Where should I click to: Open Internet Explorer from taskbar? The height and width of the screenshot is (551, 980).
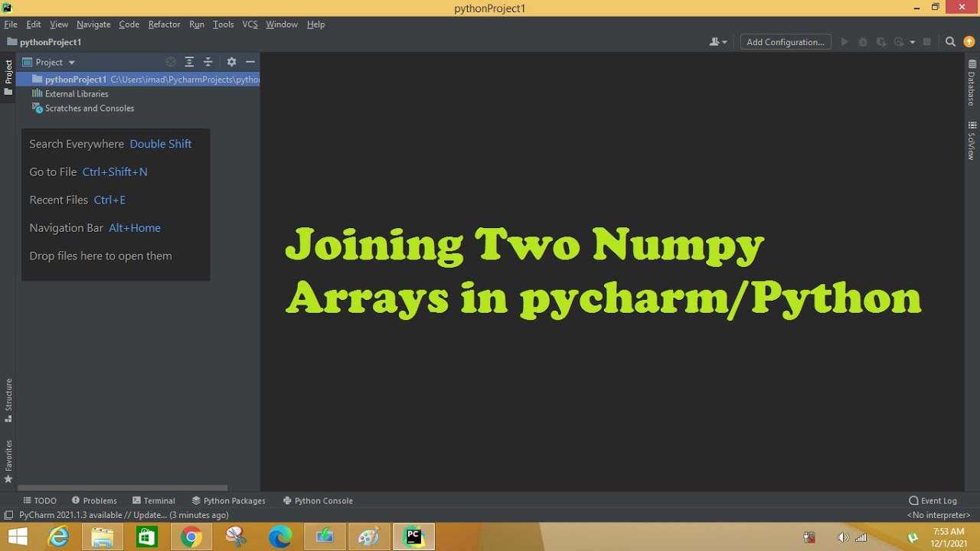(58, 537)
